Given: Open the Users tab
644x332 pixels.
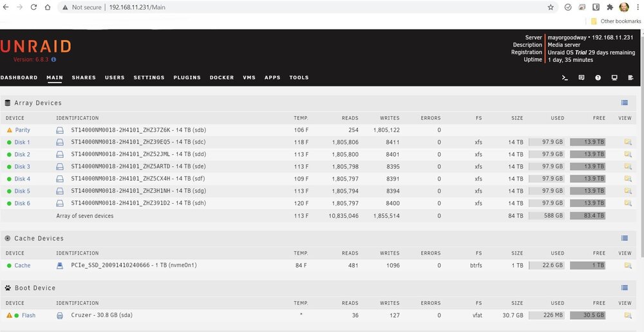Looking at the screenshot, I should click(115, 77).
